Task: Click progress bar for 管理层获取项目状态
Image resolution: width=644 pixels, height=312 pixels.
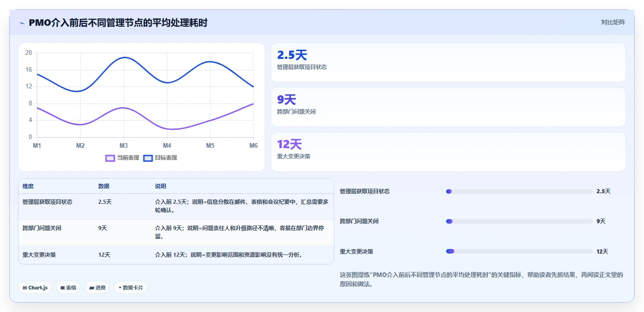Action: pyautogui.click(x=519, y=191)
